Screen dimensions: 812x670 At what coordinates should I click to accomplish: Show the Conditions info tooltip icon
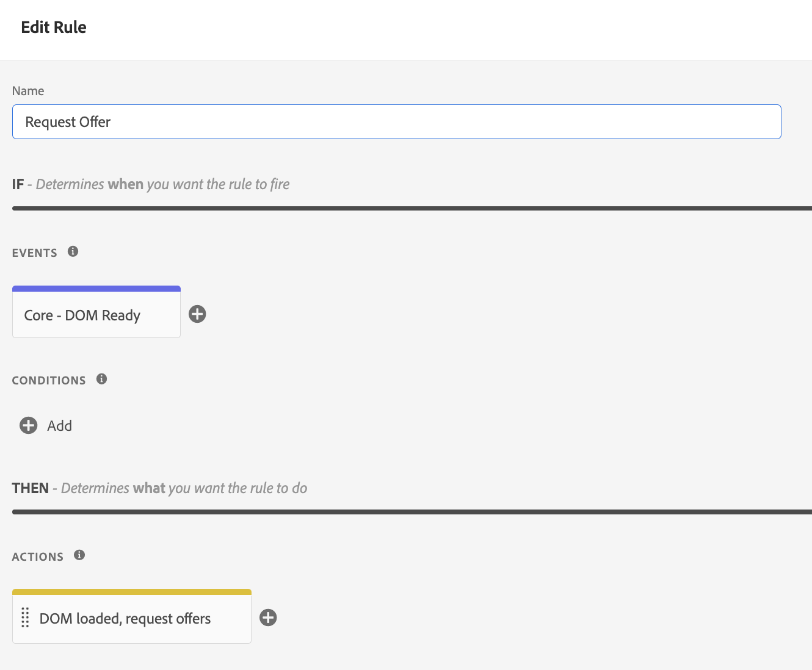(x=102, y=379)
